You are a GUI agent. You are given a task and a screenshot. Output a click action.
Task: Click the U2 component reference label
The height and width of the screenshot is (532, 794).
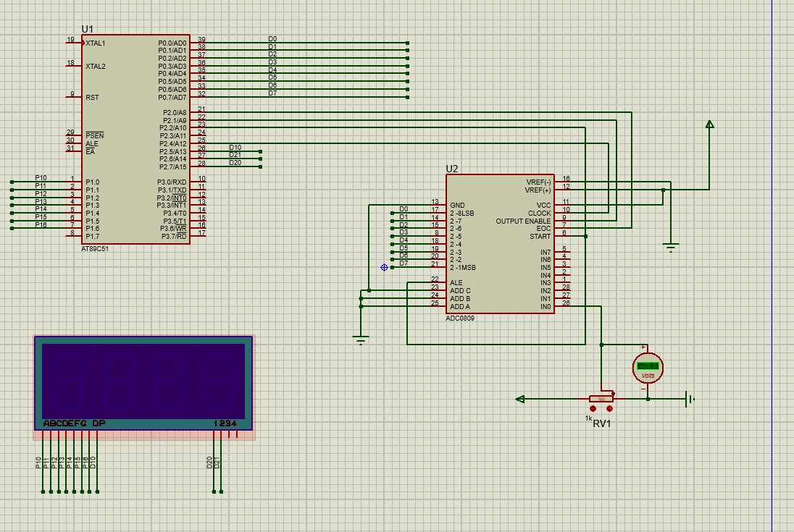[451, 169]
